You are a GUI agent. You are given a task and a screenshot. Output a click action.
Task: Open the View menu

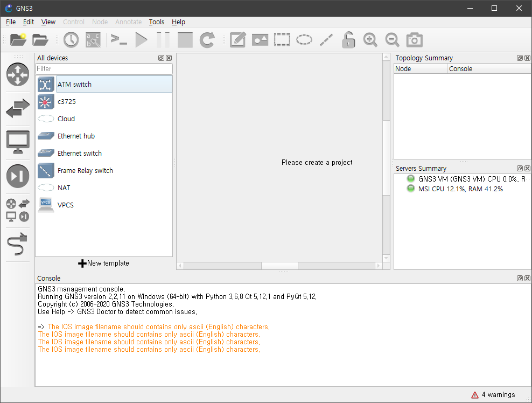[48, 22]
